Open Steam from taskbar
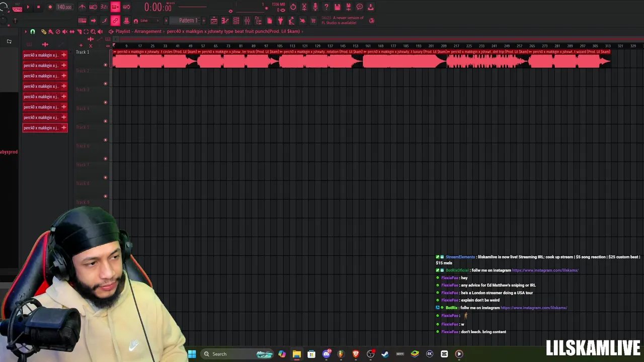 click(385, 354)
